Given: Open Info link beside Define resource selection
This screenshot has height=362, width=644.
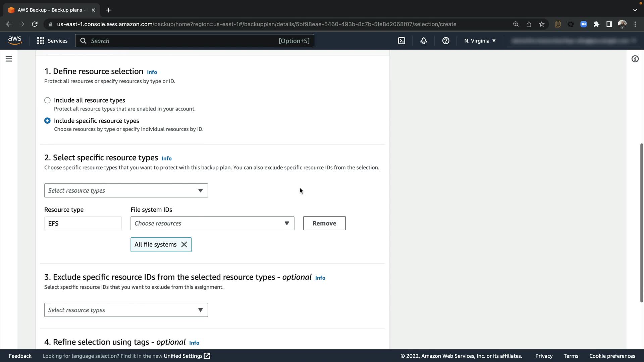Looking at the screenshot, I should [x=152, y=72].
